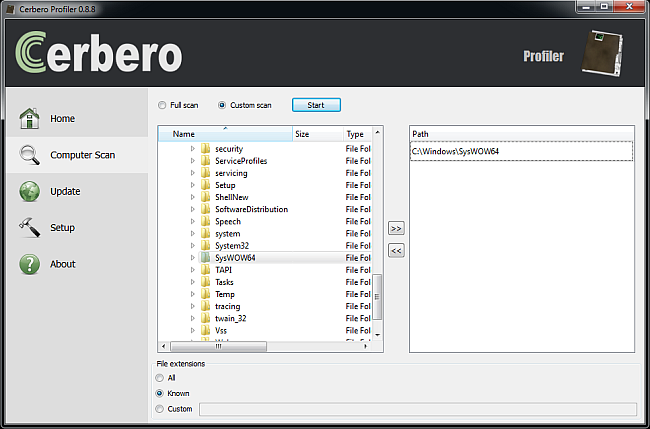Click the tree scroll up arrow
The width and height of the screenshot is (650, 429).
tap(377, 132)
